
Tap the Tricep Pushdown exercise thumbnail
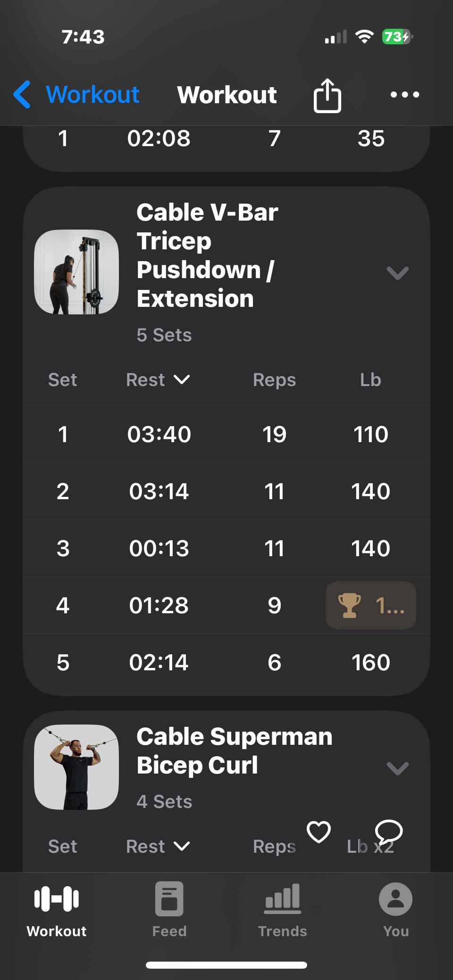pyautogui.click(x=76, y=272)
